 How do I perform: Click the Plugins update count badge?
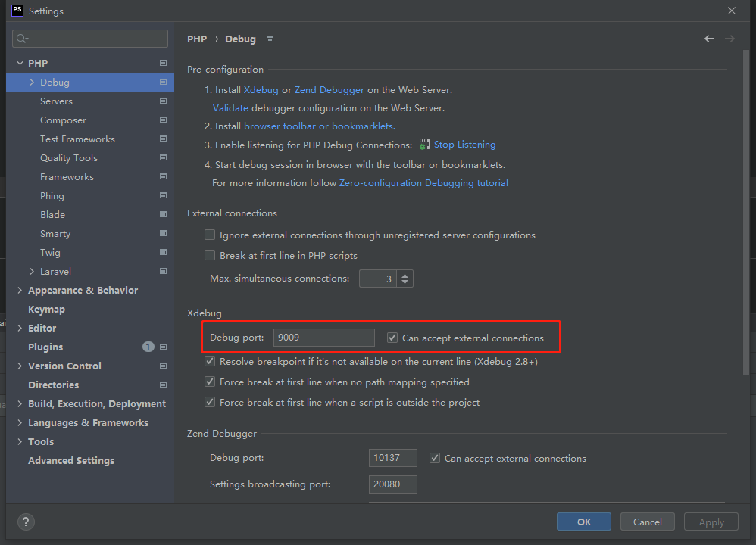(148, 347)
